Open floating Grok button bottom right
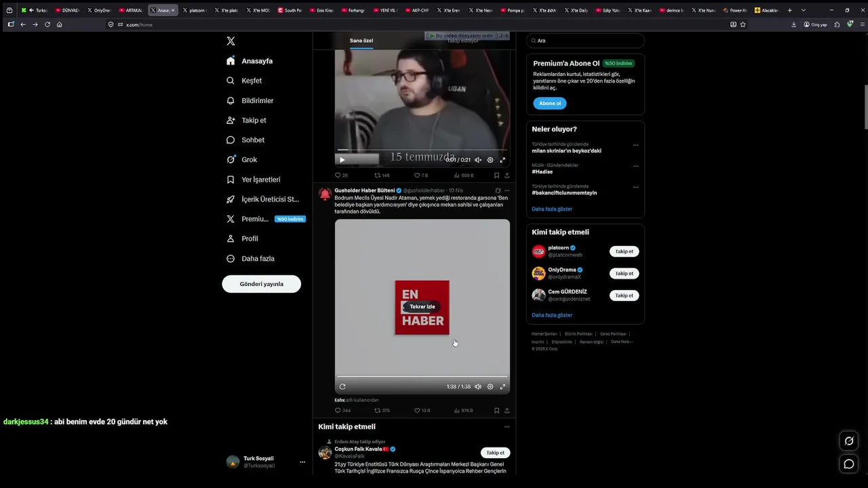 (x=848, y=441)
